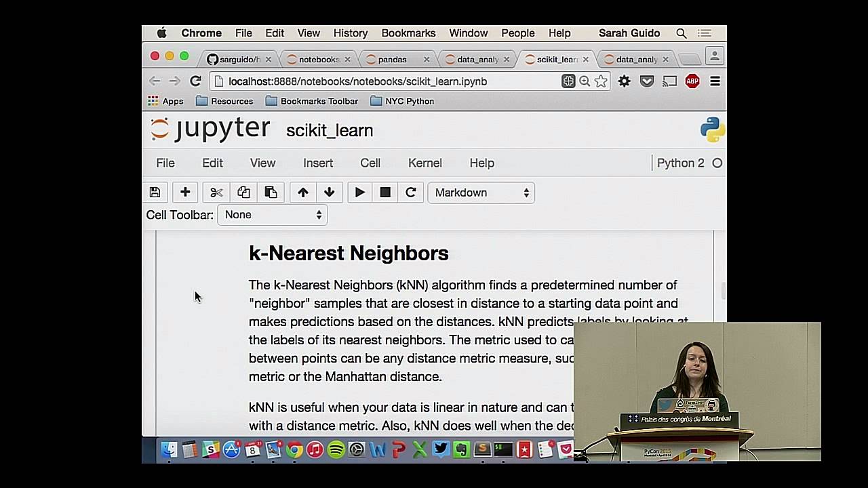Open the Jupyter Insert menu

[x=318, y=163]
